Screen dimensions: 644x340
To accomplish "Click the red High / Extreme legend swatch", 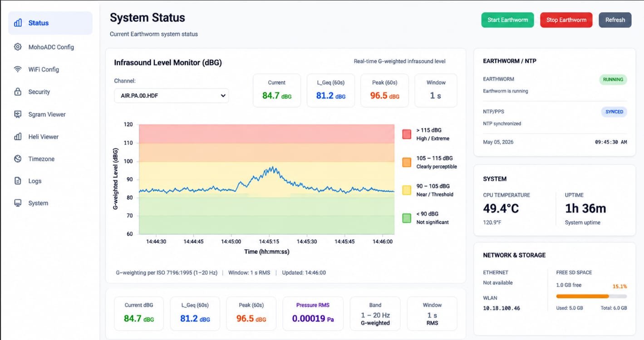I will click(407, 134).
